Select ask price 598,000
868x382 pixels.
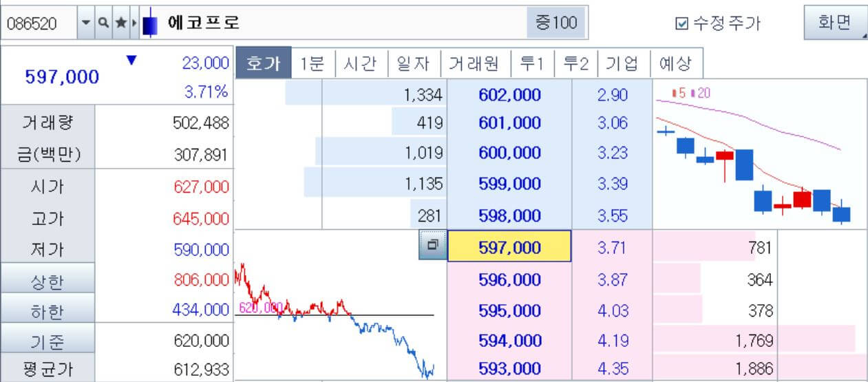tap(509, 215)
